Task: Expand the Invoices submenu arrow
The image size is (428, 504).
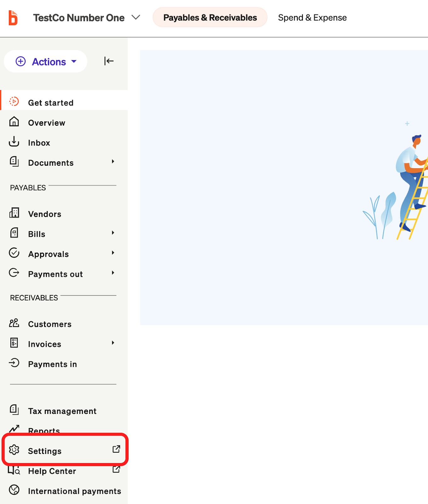Action: 113,343
